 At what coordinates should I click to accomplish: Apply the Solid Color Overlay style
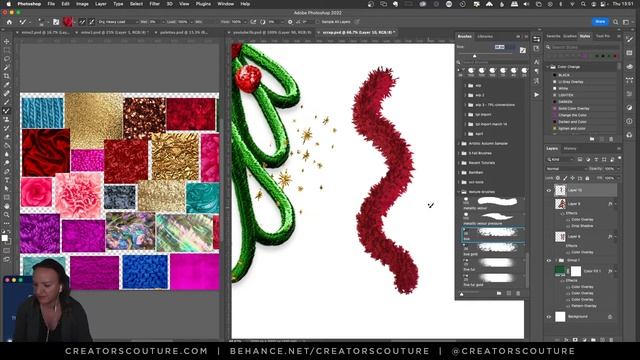point(574,109)
